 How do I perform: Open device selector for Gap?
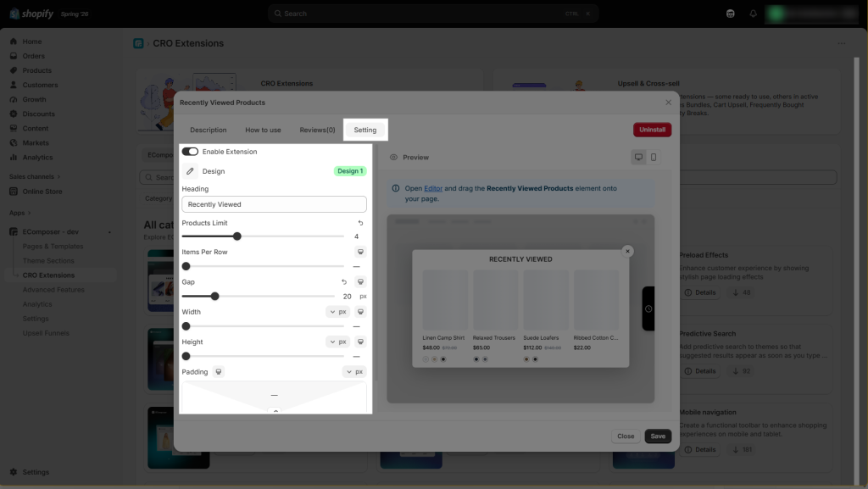(360, 281)
